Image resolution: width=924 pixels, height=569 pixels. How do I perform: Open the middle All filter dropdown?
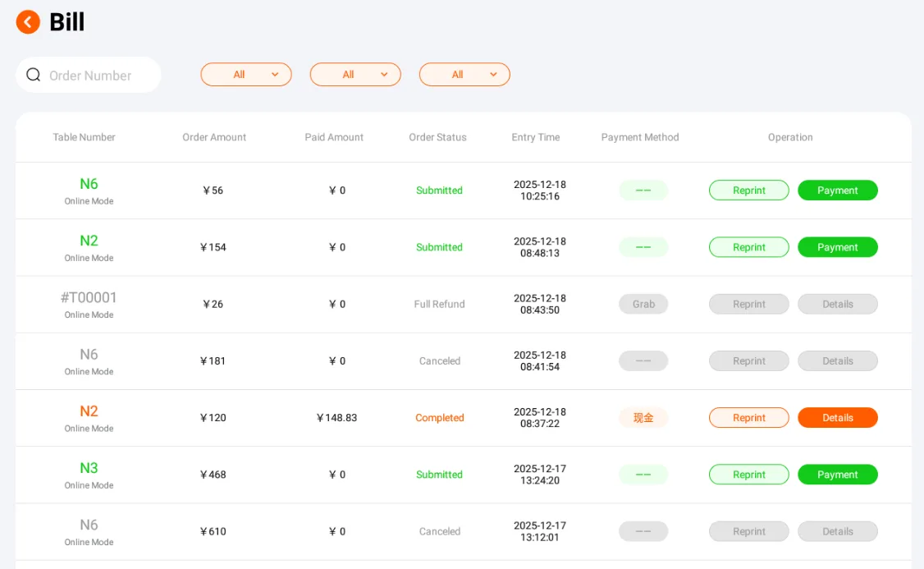[x=355, y=75]
